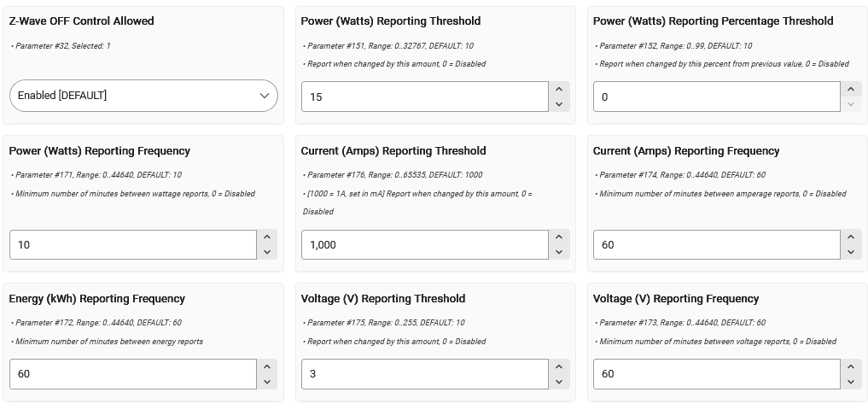Image resolution: width=868 pixels, height=404 pixels.
Task: Increase Energy (kWh) Reporting Frequency
Action: [x=267, y=366]
